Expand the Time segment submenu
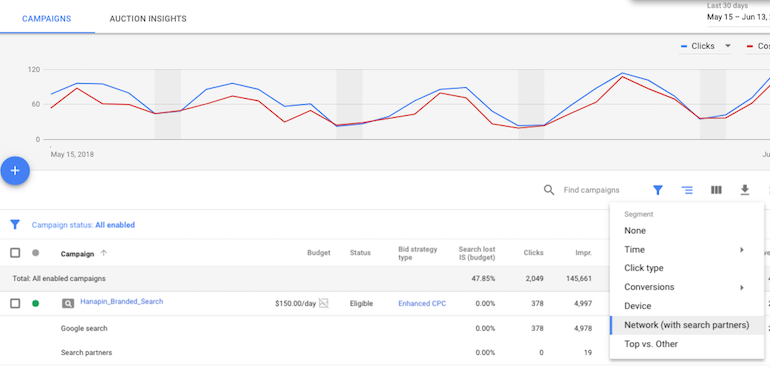Image resolution: width=770 pixels, height=368 pixels. tap(687, 250)
